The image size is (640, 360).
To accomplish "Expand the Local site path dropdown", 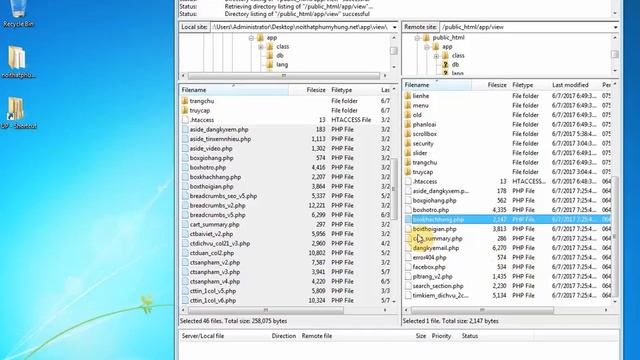I will [394, 27].
